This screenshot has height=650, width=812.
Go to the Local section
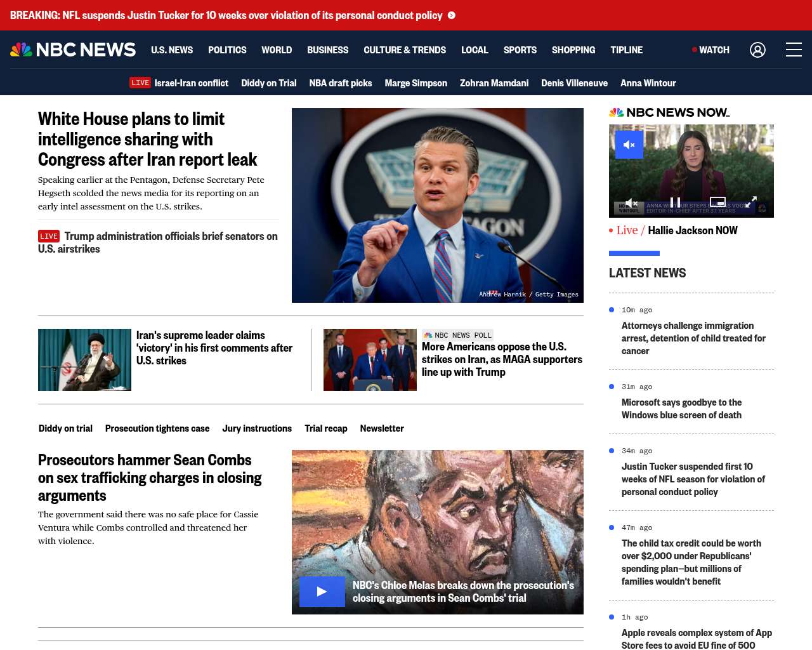pos(475,50)
